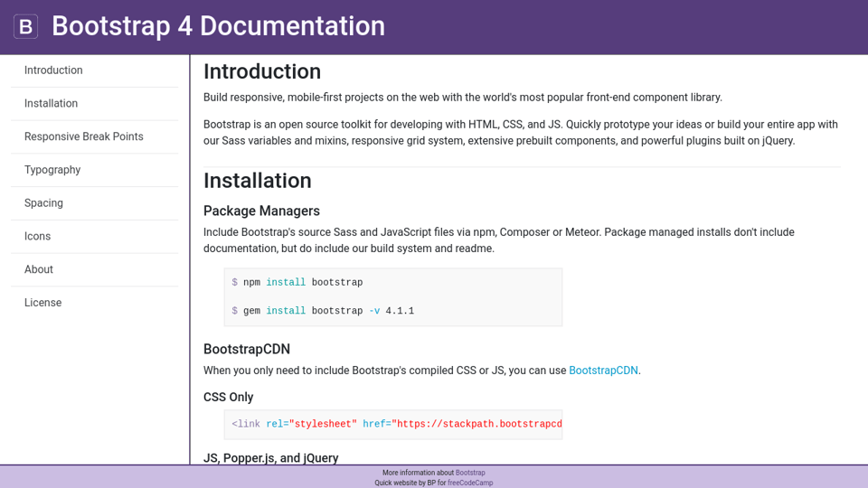Click the paragraph starting 'Include Bootstrap's source Sass'
The image size is (868, 488).
tap(499, 240)
